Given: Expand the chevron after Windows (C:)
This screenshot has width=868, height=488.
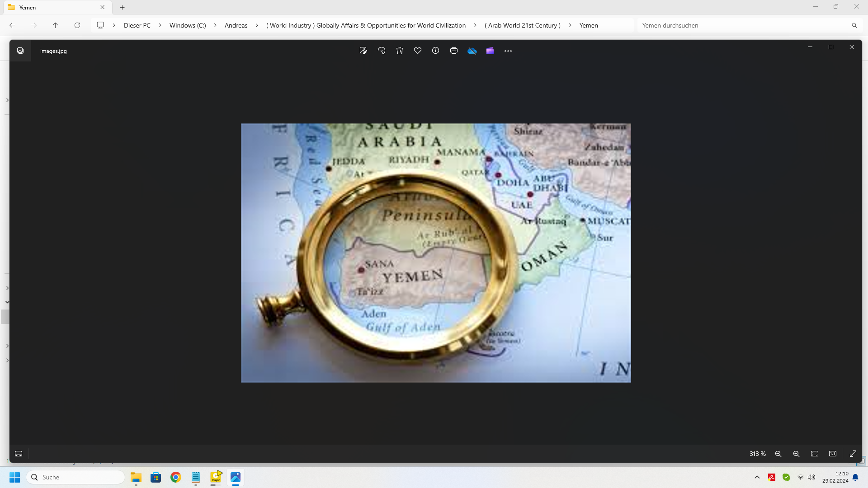Looking at the screenshot, I should (215, 25).
